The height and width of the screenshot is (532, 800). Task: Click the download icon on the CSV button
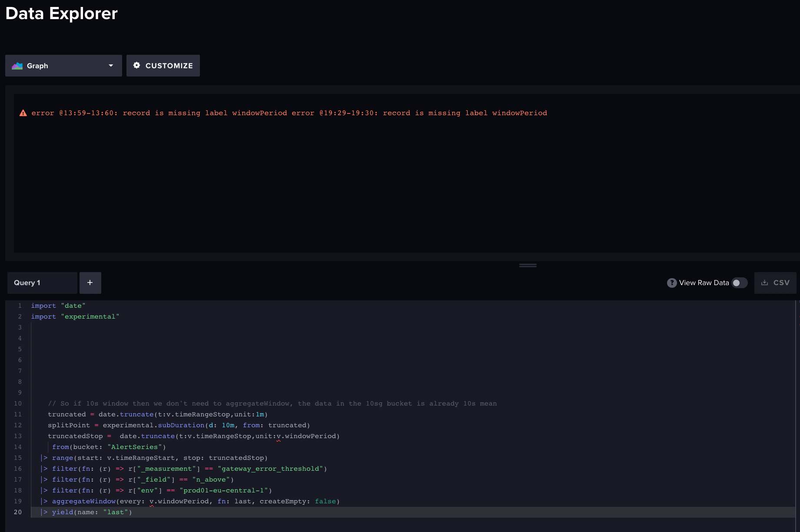[765, 283]
